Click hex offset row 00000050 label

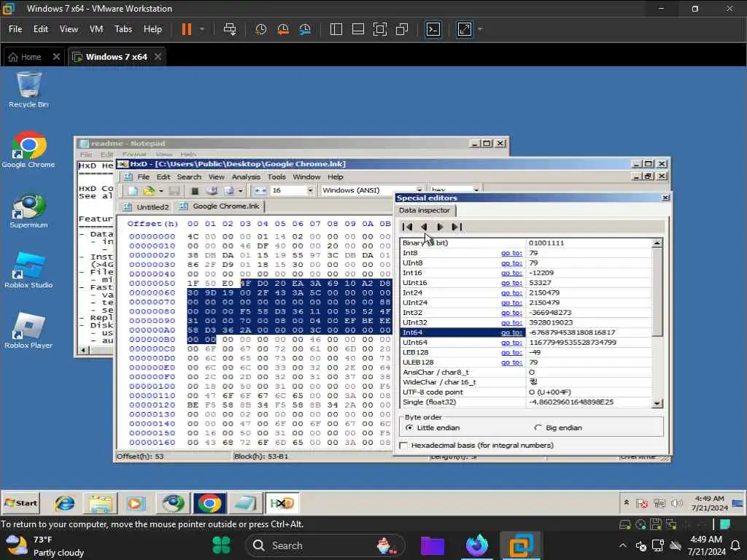[152, 284]
